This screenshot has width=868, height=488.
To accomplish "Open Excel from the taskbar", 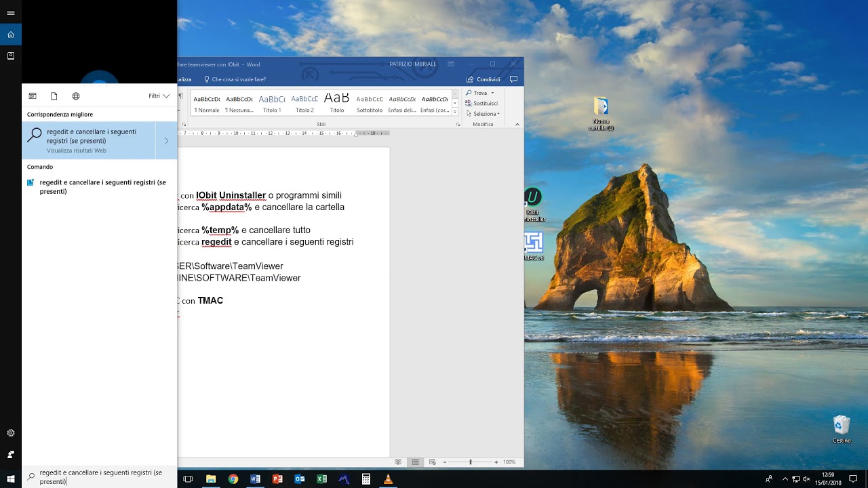I will 322,479.
